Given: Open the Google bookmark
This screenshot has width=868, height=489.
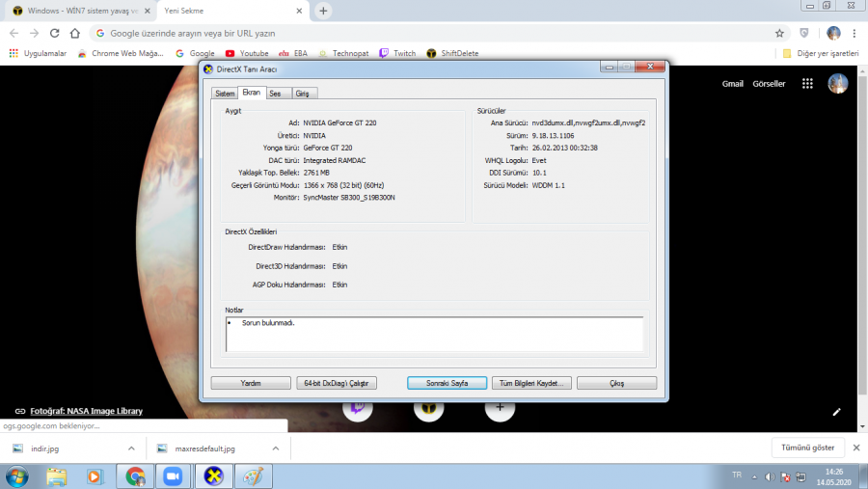Looking at the screenshot, I should click(x=195, y=53).
